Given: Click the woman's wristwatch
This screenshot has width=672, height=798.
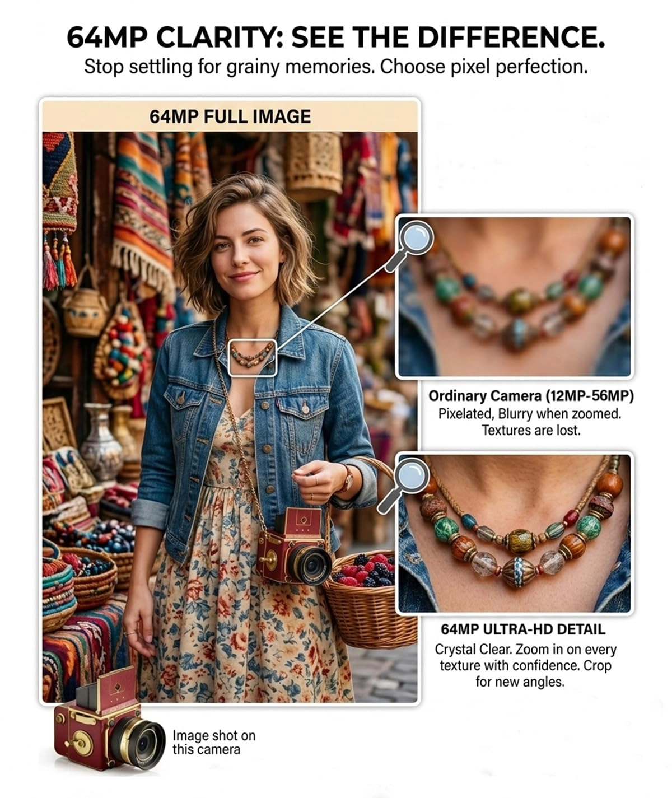Looking at the screenshot, I should (x=348, y=480).
